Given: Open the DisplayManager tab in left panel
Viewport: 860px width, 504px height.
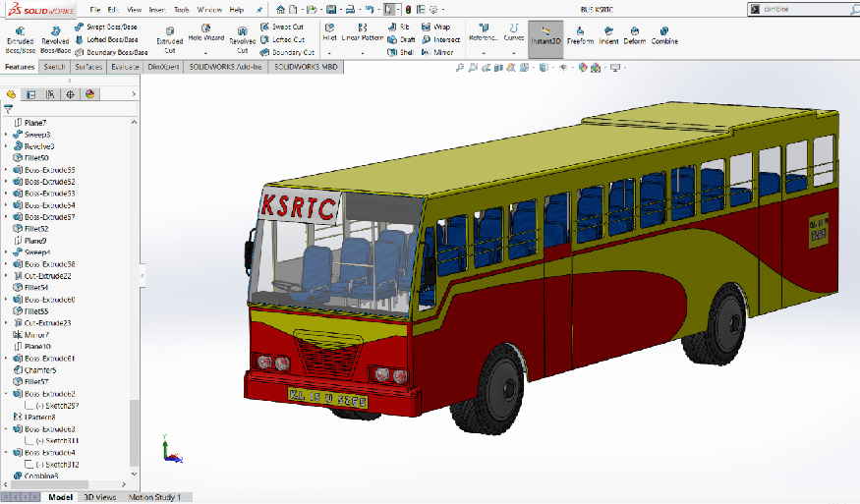Looking at the screenshot, I should coord(90,94).
